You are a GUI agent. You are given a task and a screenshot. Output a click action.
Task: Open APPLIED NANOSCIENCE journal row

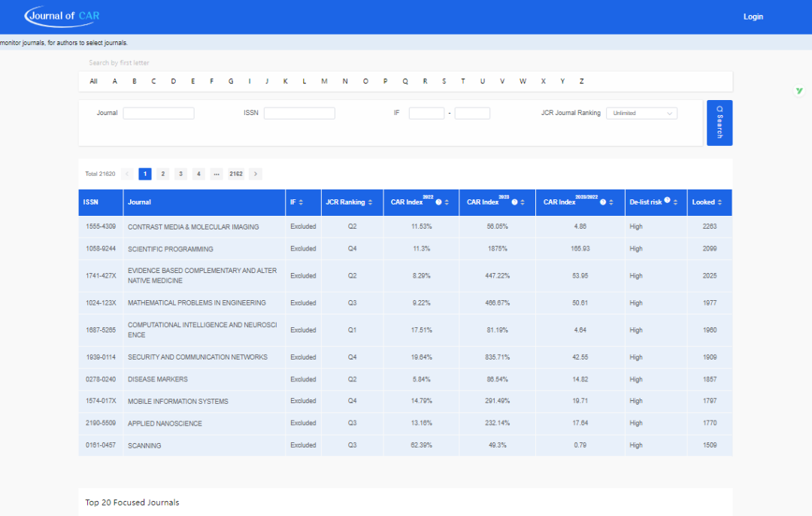165,423
